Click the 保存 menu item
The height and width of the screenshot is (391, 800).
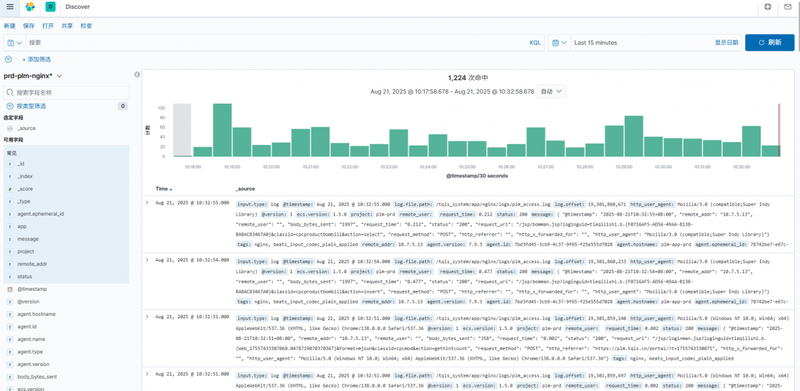point(29,26)
